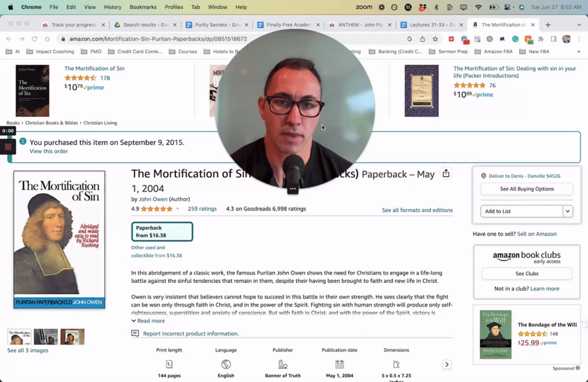Open the star ratings breakdown chevron
Screen dimensions: 588x382
(x=177, y=209)
